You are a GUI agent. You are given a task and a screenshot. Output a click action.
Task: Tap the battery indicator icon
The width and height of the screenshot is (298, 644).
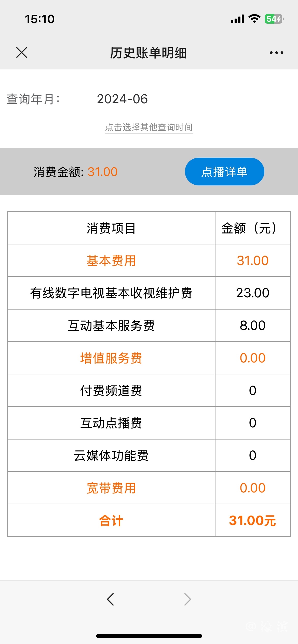(274, 19)
